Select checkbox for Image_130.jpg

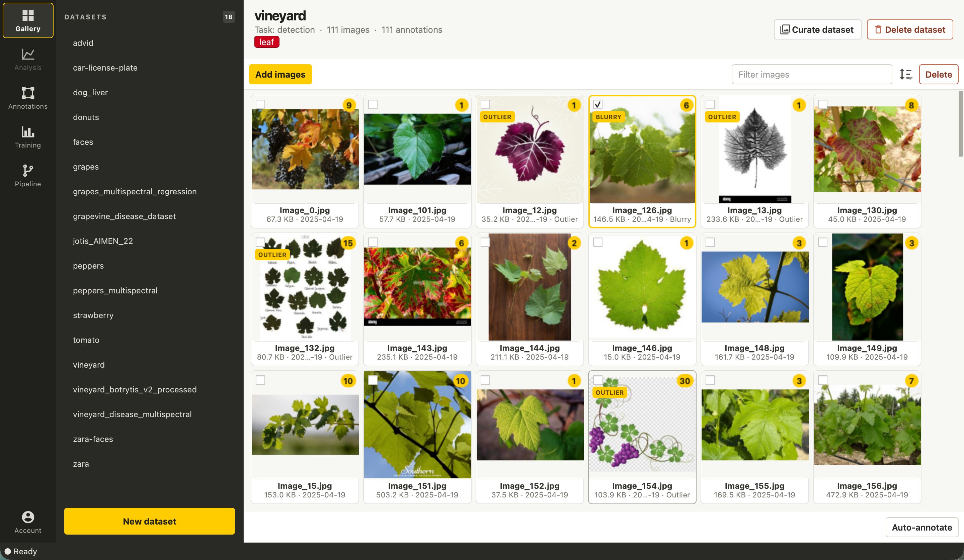click(823, 104)
